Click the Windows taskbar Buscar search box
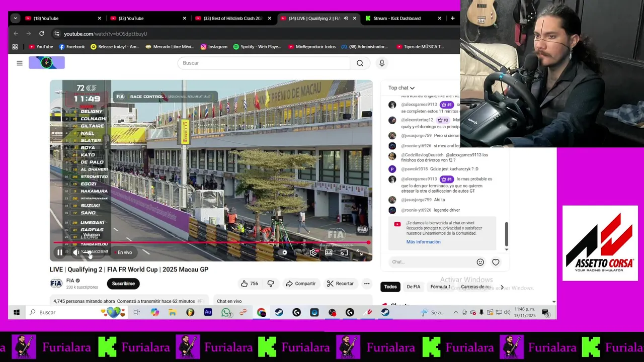644x362 pixels. click(75, 313)
